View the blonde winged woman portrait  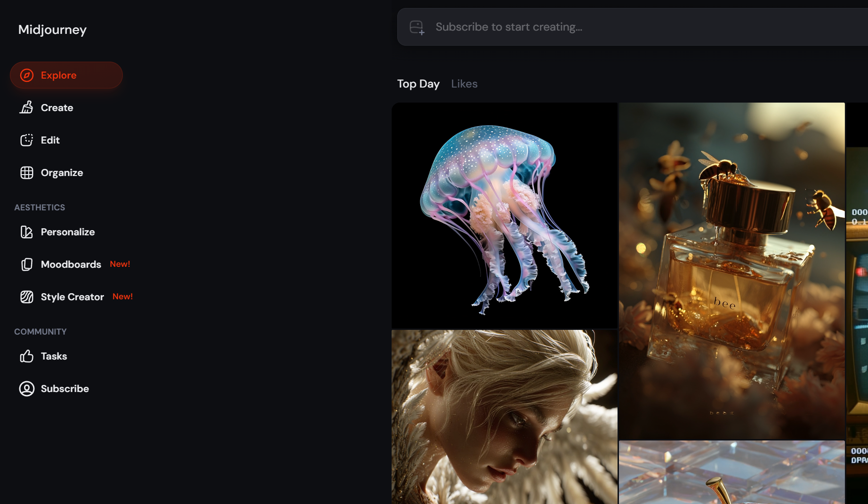pyautogui.click(x=504, y=416)
